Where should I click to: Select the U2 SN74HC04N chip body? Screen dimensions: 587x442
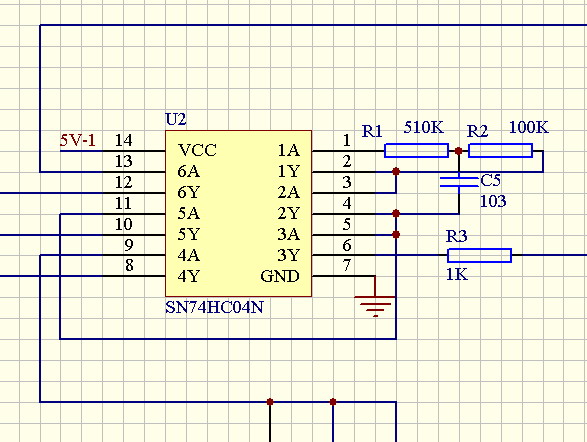[x=238, y=213]
